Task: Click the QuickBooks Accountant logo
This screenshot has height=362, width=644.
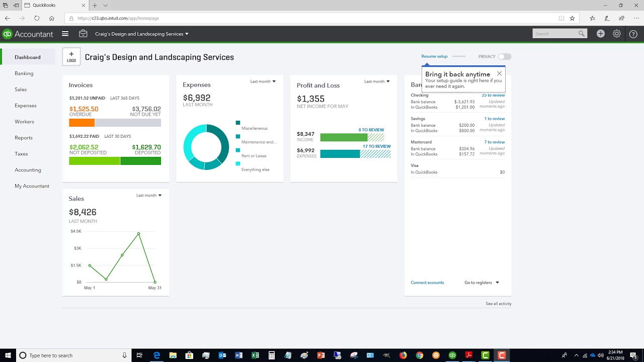Action: 28,34
